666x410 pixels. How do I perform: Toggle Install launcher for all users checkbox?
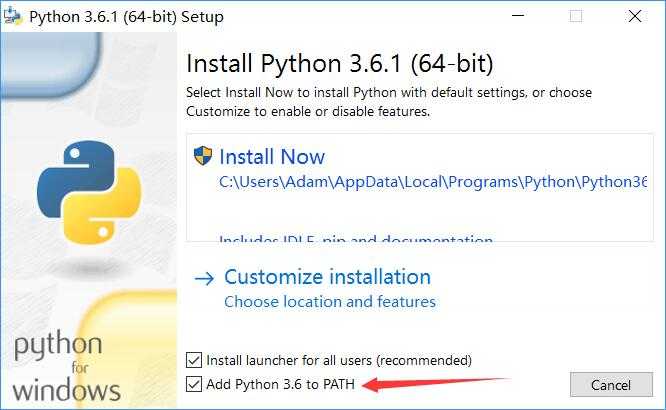[194, 360]
